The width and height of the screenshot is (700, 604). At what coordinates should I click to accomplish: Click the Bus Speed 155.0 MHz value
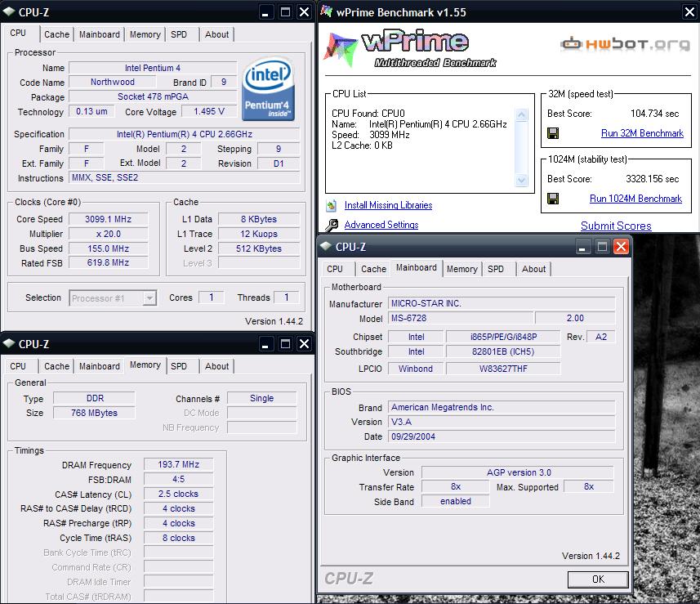(x=109, y=248)
